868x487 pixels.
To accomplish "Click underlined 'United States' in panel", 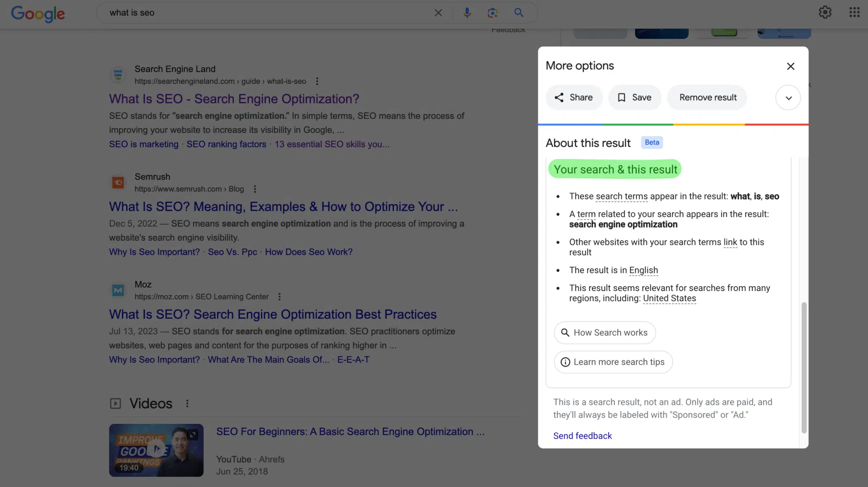I will 670,299.
